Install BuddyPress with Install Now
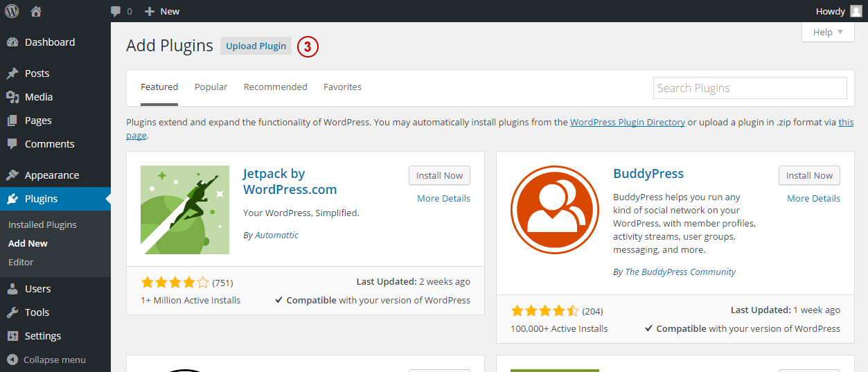 [x=809, y=175]
